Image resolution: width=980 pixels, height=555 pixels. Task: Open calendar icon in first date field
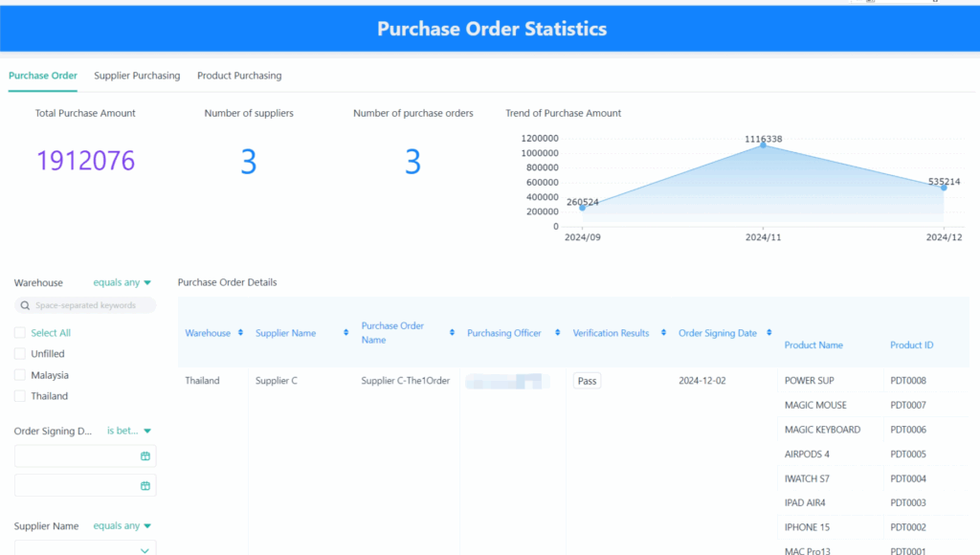tap(145, 456)
